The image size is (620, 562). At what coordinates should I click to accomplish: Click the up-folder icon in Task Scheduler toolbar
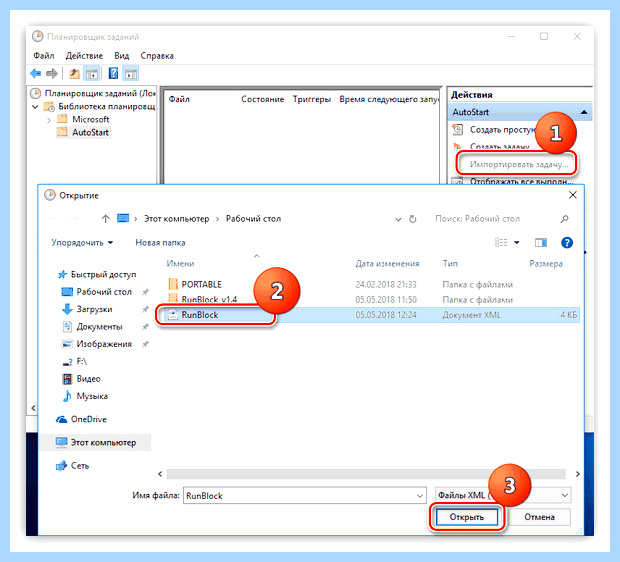pyautogui.click(x=74, y=74)
